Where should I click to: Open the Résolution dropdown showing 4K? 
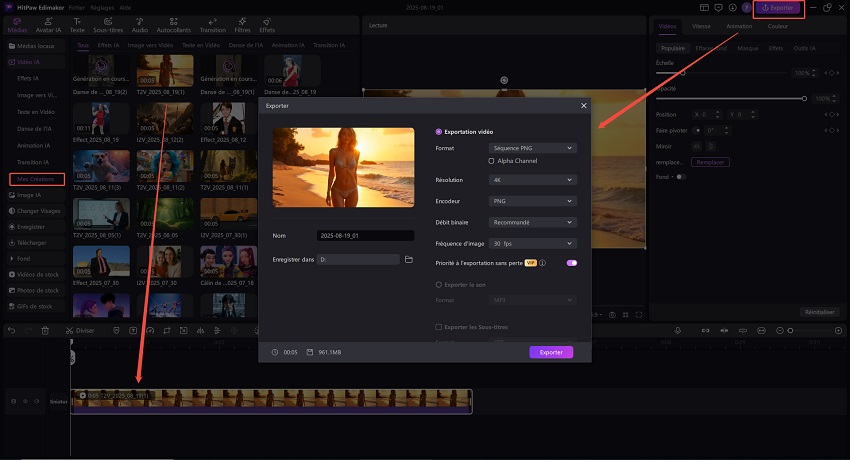coord(532,180)
